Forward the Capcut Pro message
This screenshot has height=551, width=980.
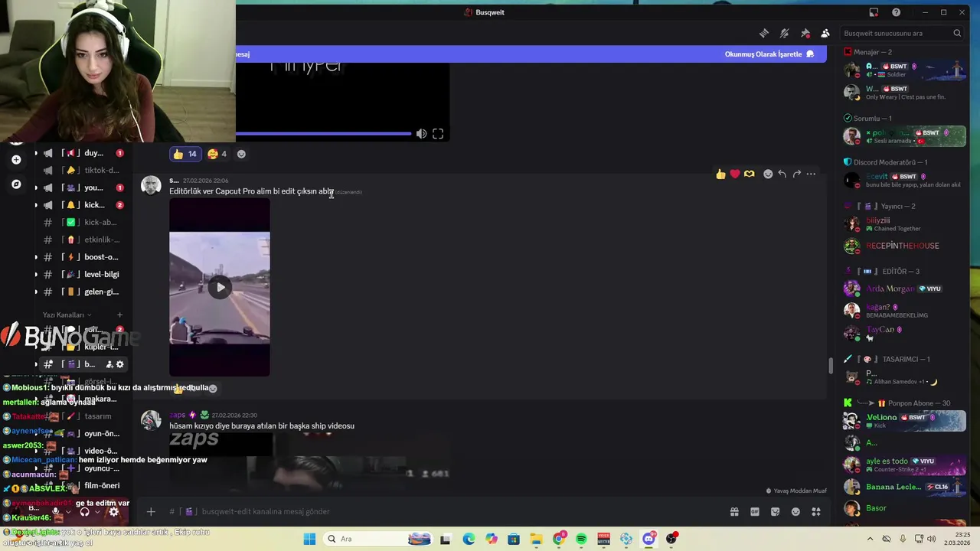coord(797,174)
